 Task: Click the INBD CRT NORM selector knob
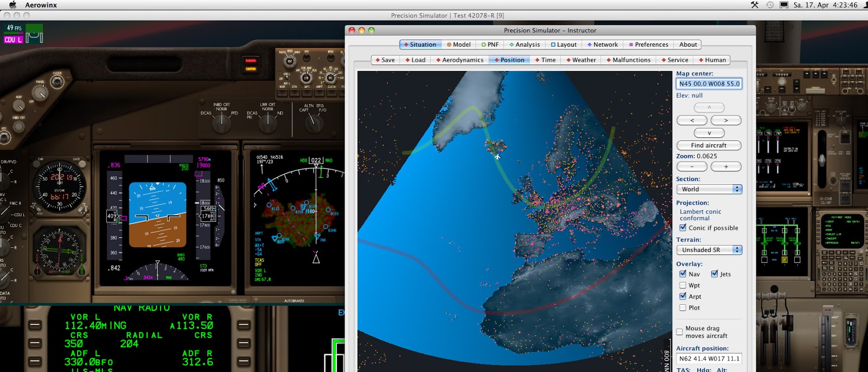(222, 124)
